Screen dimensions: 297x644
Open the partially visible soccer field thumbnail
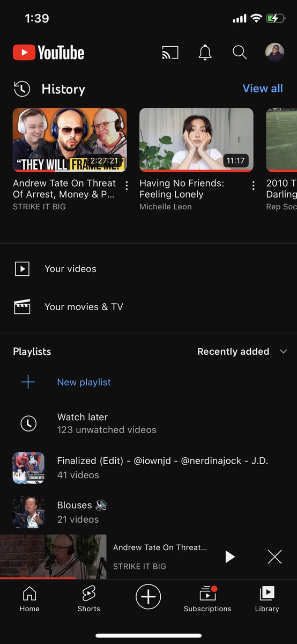pos(281,140)
